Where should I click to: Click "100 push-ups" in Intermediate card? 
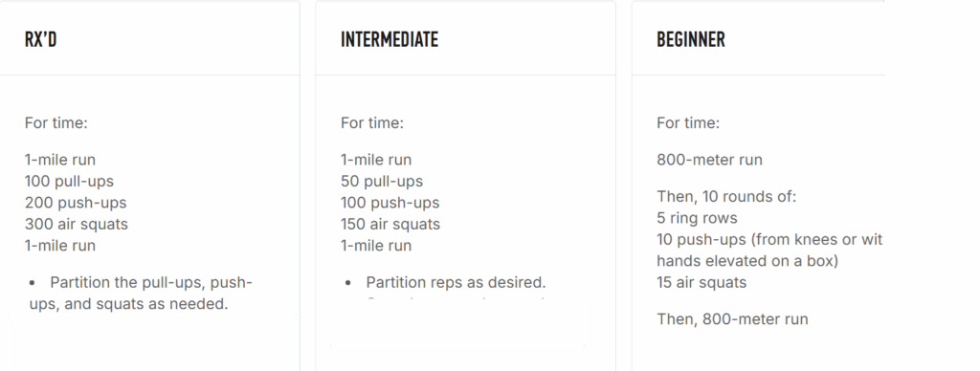point(390,203)
